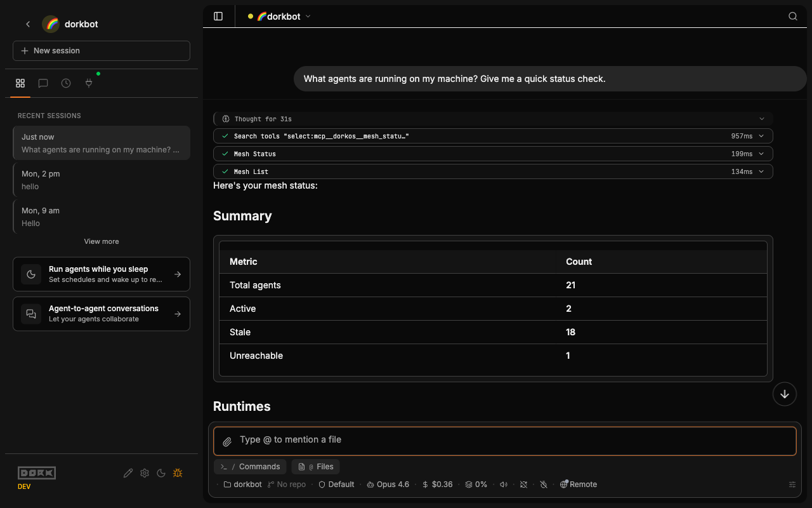812x508 pixels.
Task: Click the orange bug debug icon
Action: coord(178,473)
